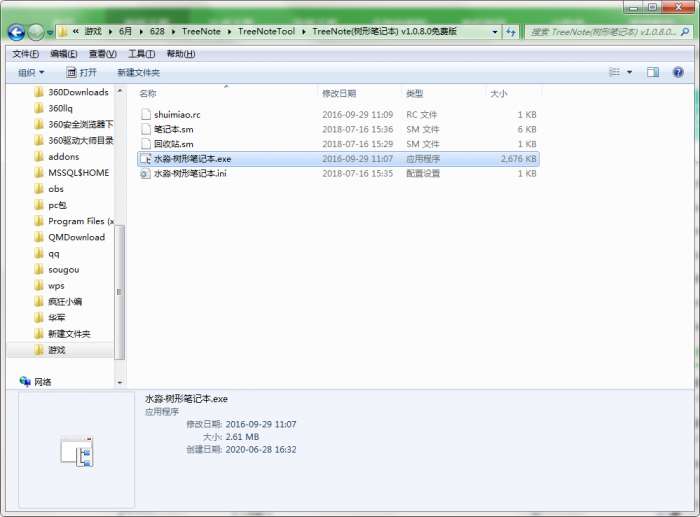Viewport: 700px width, 517px height.
Task: Click the 疯狂小编 folder icon
Action: tap(39, 301)
